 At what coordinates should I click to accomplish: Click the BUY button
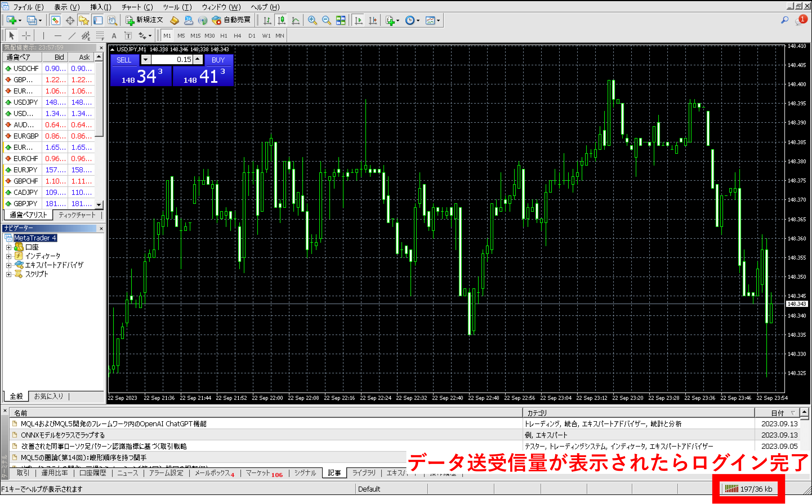(x=218, y=60)
